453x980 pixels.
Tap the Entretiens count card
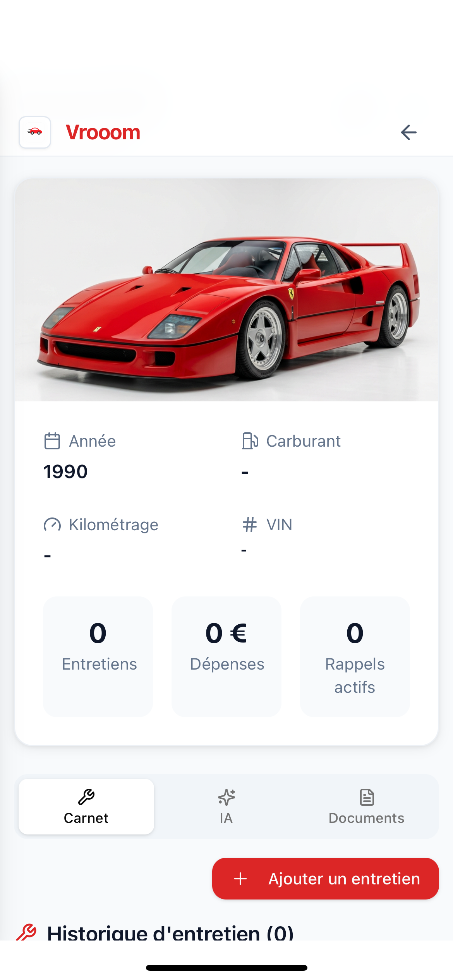pyautogui.click(x=98, y=656)
